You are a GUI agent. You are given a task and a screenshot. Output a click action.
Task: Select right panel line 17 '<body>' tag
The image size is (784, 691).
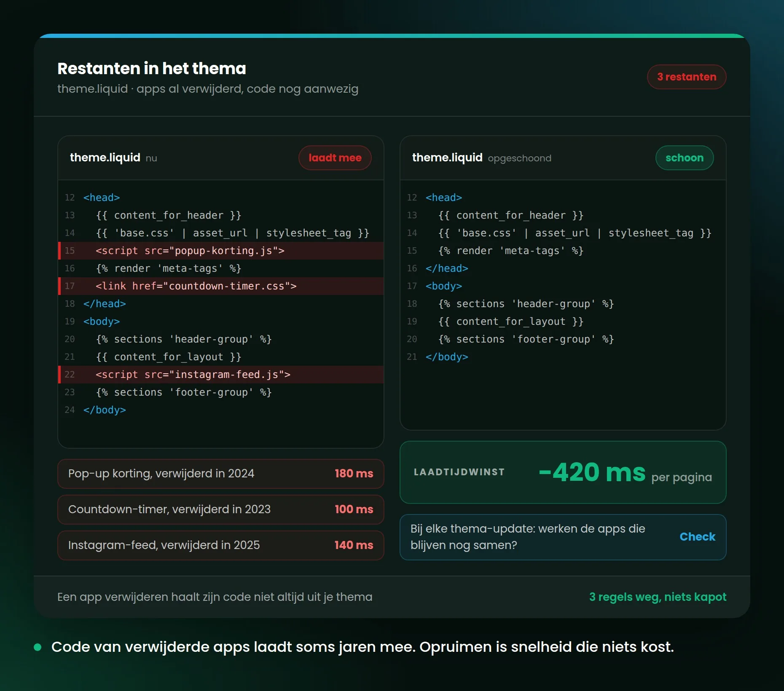tap(444, 286)
